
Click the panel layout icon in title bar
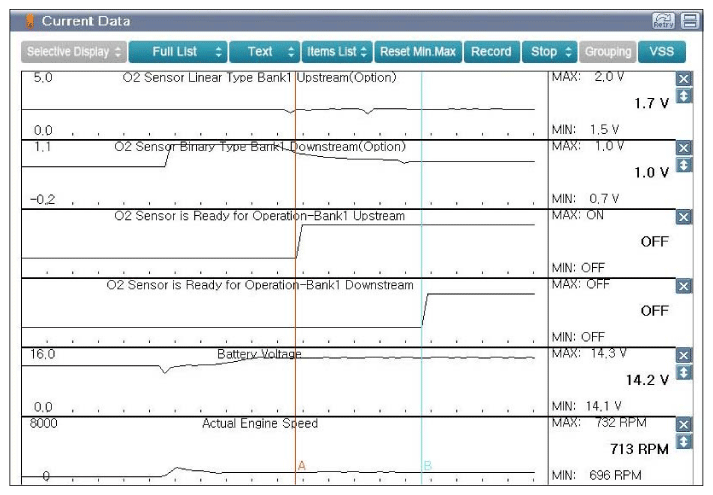(689, 21)
